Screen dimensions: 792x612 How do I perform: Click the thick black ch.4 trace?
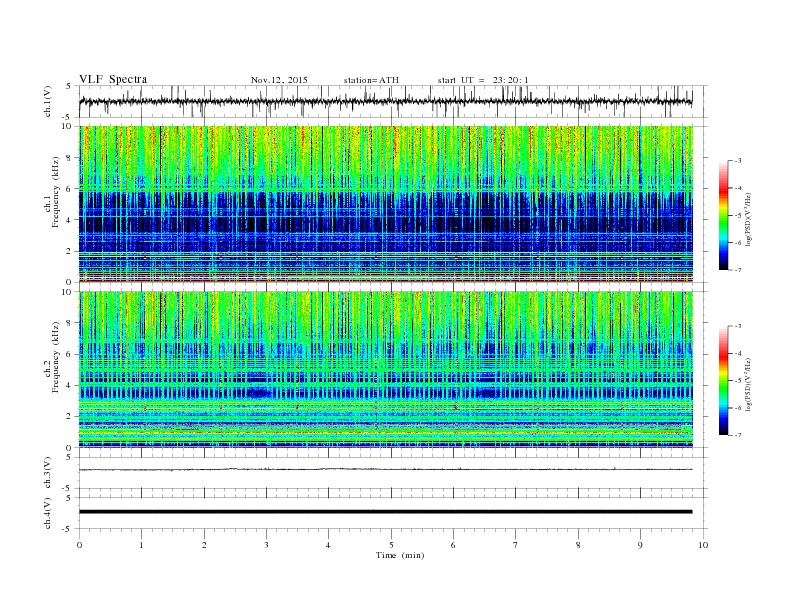tap(385, 512)
